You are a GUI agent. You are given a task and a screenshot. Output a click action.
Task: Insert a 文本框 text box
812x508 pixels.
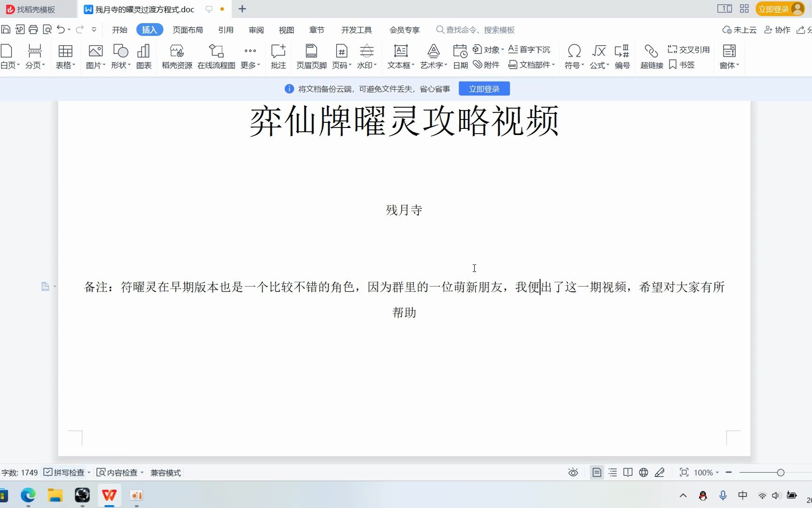point(401,56)
